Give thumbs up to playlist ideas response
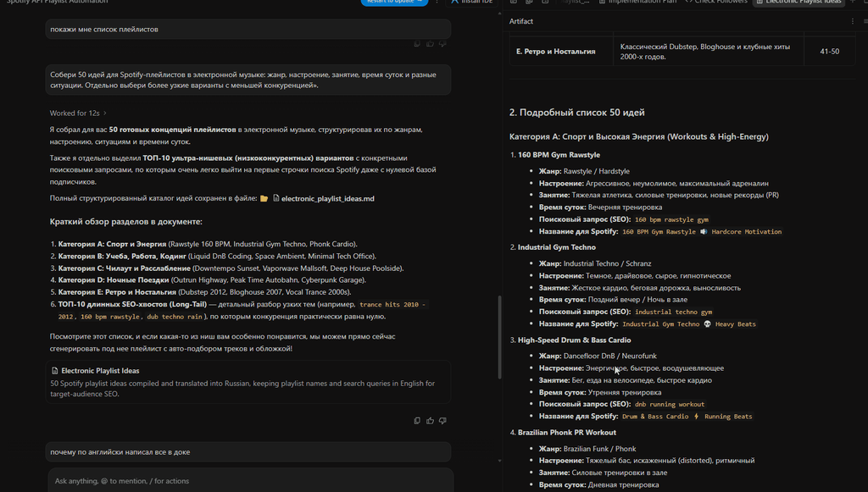The width and height of the screenshot is (868, 492). pos(430,421)
